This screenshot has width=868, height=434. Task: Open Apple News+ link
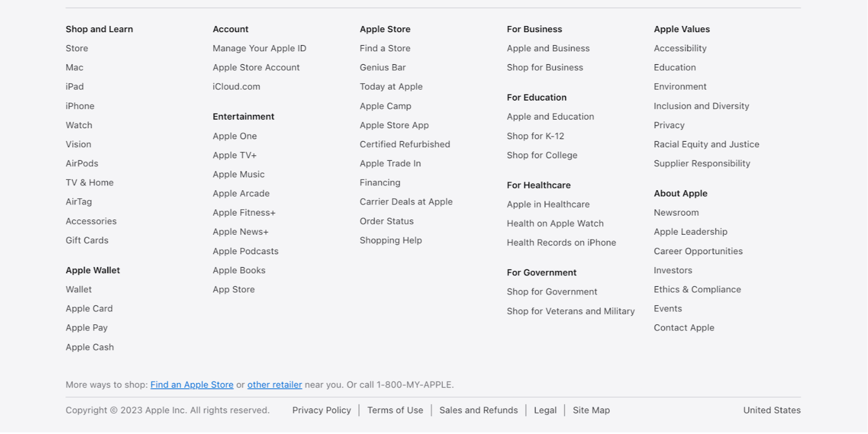point(240,231)
